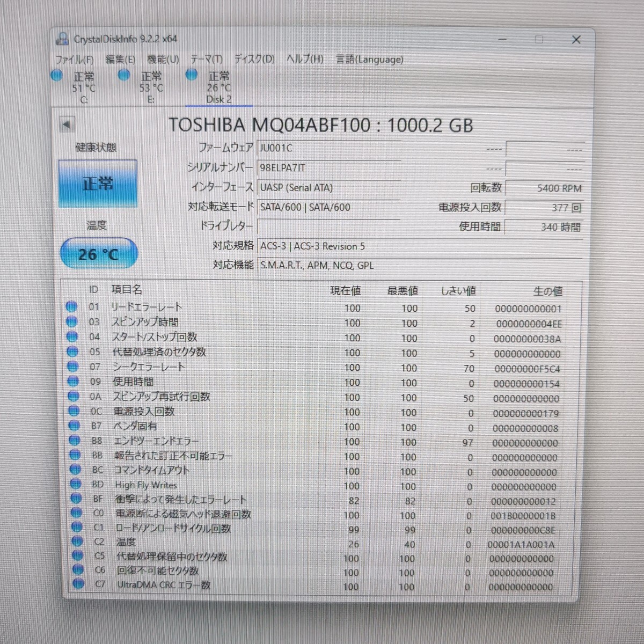Open the ディスク(D) menu
This screenshot has height=644, width=644.
tap(254, 60)
